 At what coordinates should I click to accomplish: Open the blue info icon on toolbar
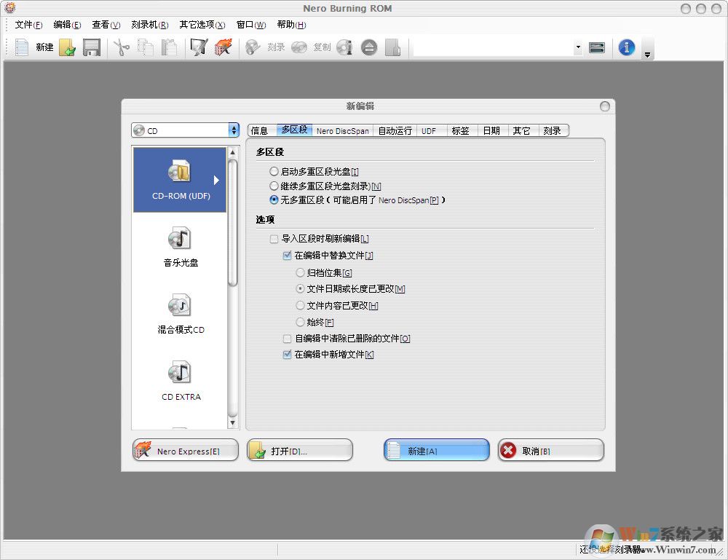(x=626, y=47)
